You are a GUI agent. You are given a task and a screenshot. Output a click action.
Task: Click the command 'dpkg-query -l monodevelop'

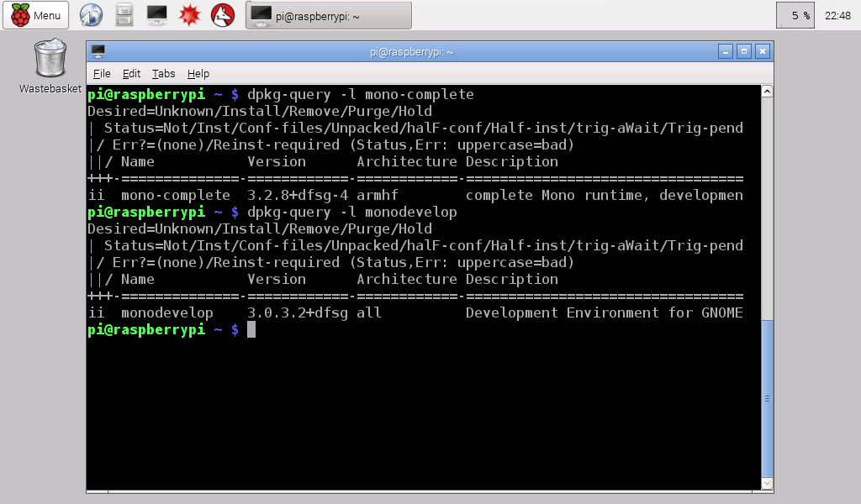352,213
